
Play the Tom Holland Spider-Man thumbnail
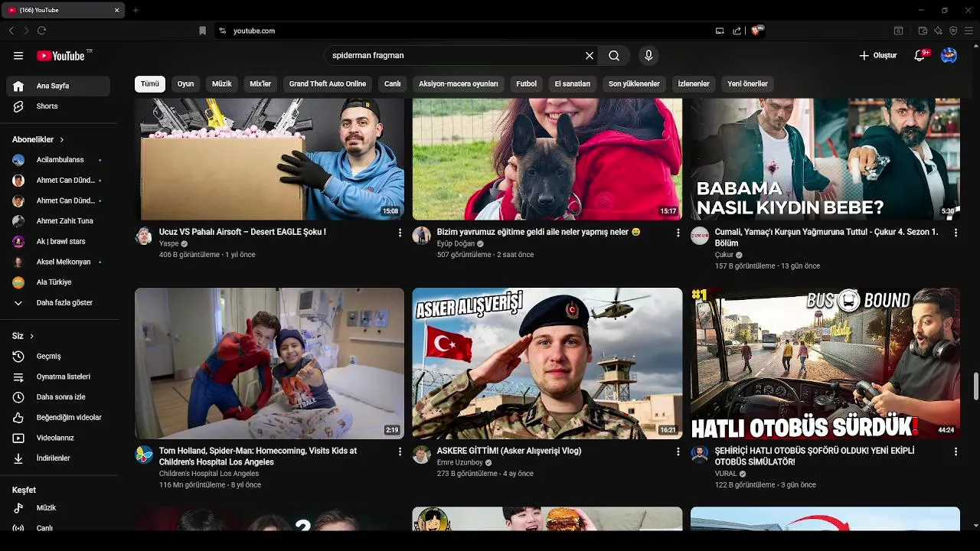coord(269,364)
